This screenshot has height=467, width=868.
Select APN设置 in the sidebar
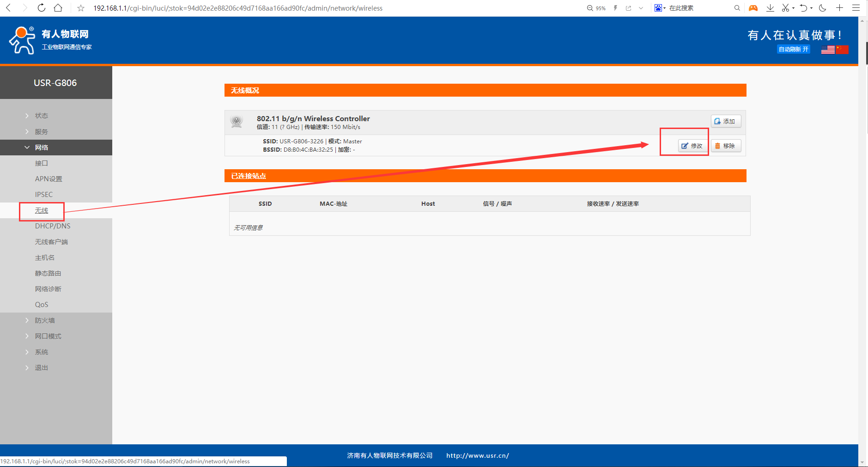coord(49,179)
